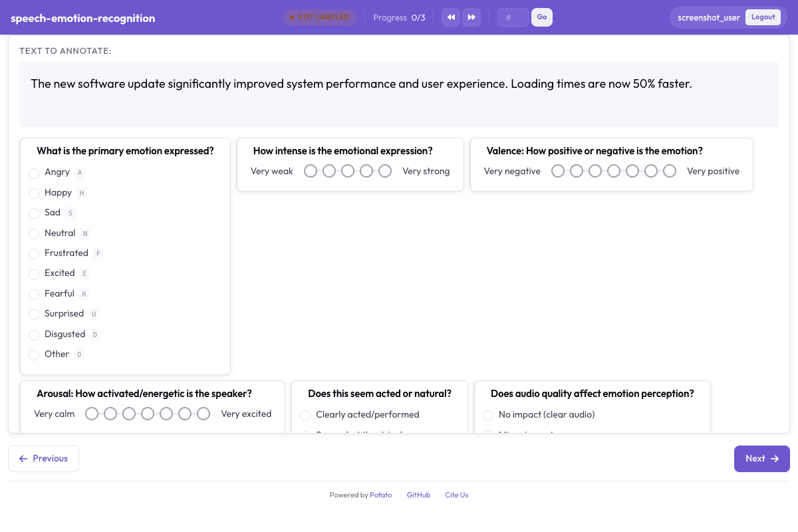Set arousal to the sixth scale point

pyautogui.click(x=185, y=414)
